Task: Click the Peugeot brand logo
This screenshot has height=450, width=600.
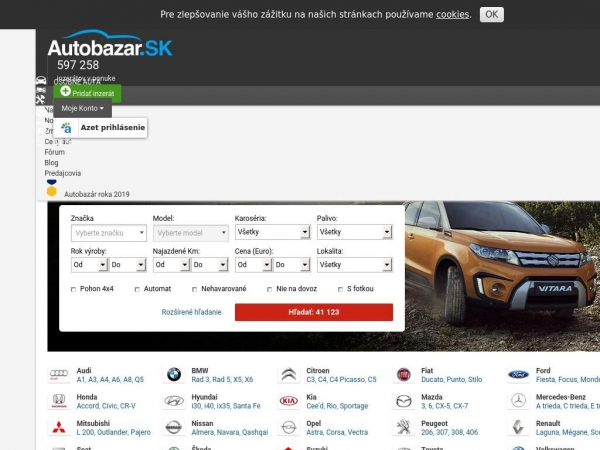Action: [x=403, y=427]
